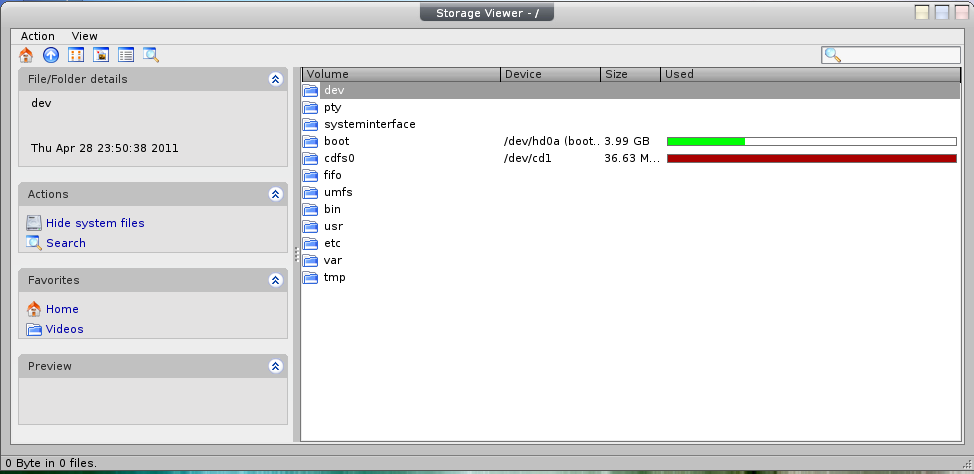
Task: Click the folder icon next to cdfs0
Action: pyautogui.click(x=311, y=158)
